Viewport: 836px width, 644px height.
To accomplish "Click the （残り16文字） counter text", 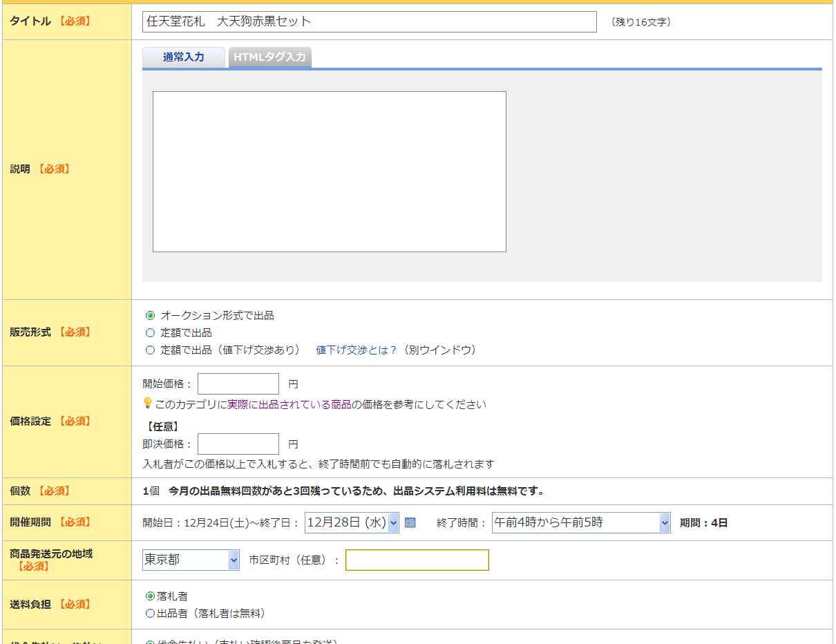I will [x=640, y=22].
